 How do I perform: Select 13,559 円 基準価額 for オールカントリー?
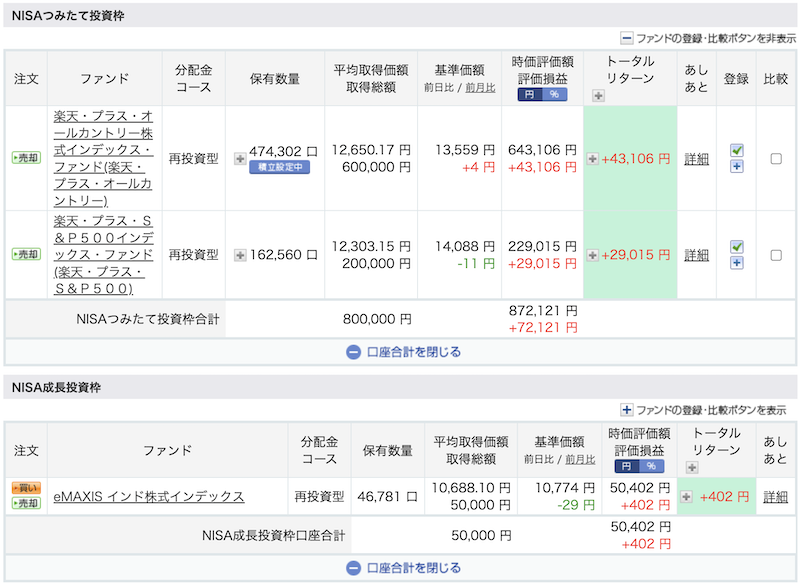465,150
